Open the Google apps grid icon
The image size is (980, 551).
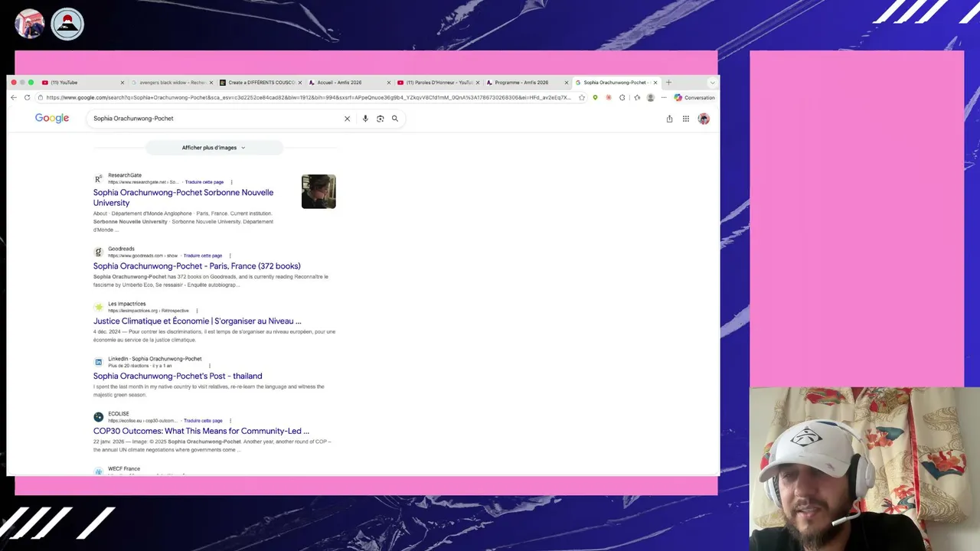(686, 119)
